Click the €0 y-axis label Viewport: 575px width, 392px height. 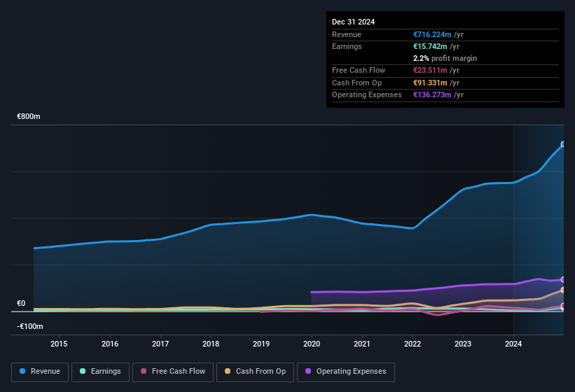click(x=21, y=303)
